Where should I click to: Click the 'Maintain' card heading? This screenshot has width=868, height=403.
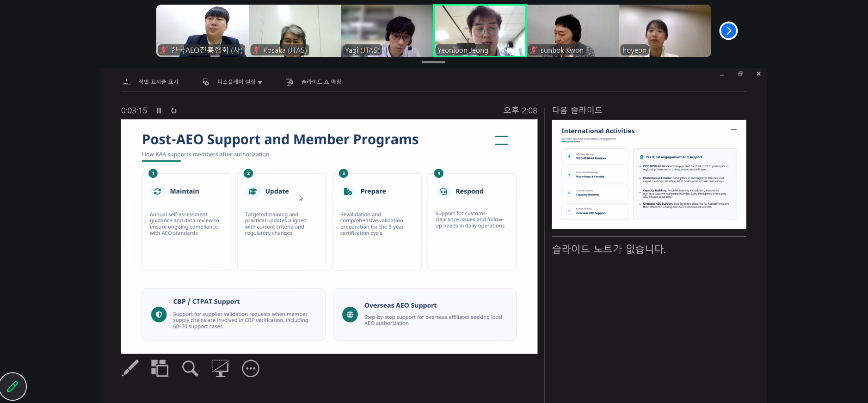click(x=185, y=191)
